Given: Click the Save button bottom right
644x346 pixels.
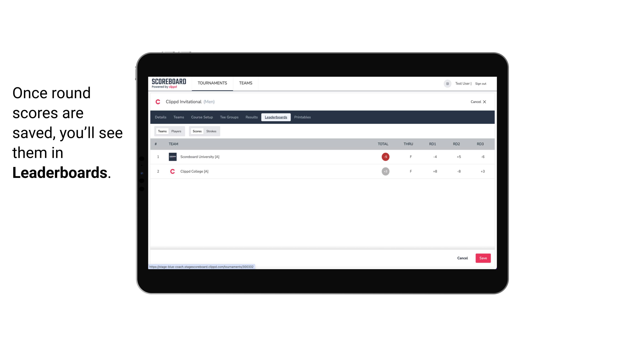Looking at the screenshot, I should pyautogui.click(x=482, y=258).
